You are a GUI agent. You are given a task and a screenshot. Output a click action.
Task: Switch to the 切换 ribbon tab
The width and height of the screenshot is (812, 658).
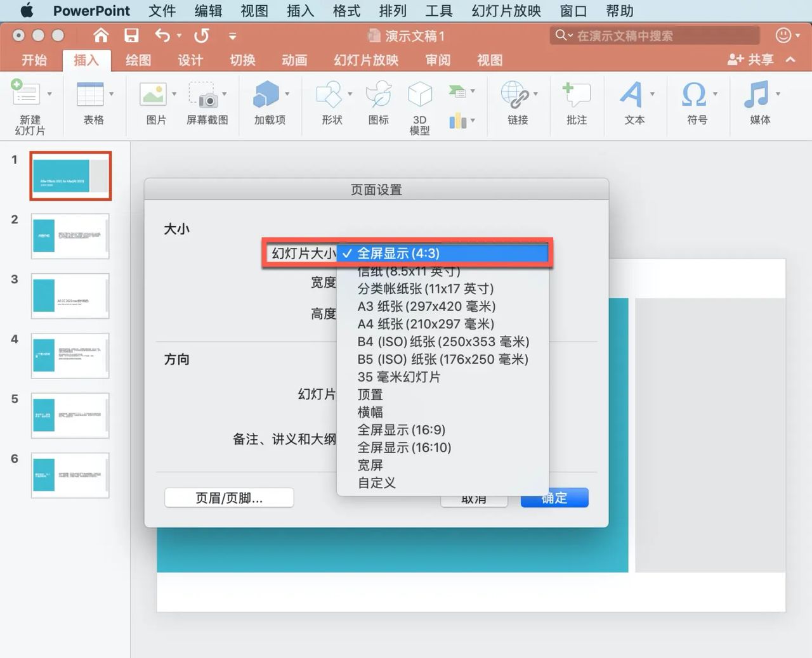click(x=242, y=60)
